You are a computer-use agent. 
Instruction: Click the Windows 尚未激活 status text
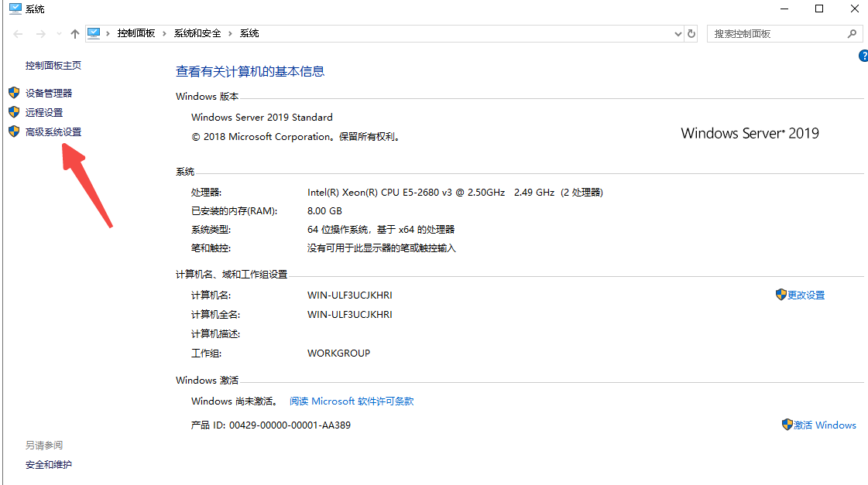tap(235, 401)
